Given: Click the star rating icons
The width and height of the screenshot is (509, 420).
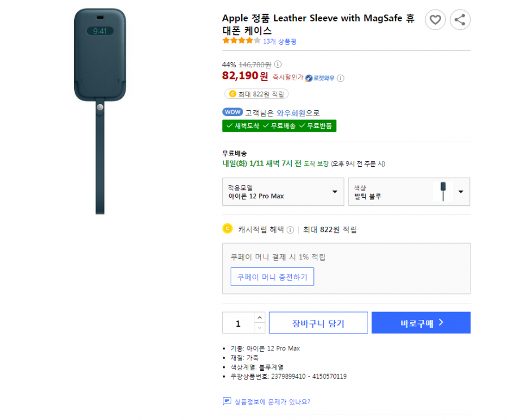Looking at the screenshot, I should tap(241, 41).
